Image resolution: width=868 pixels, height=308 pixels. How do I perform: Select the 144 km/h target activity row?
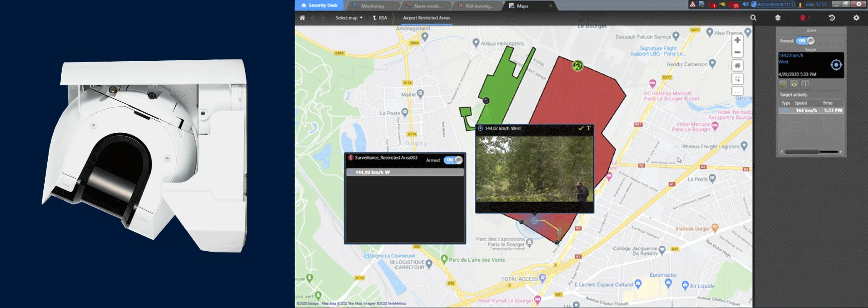point(811,111)
